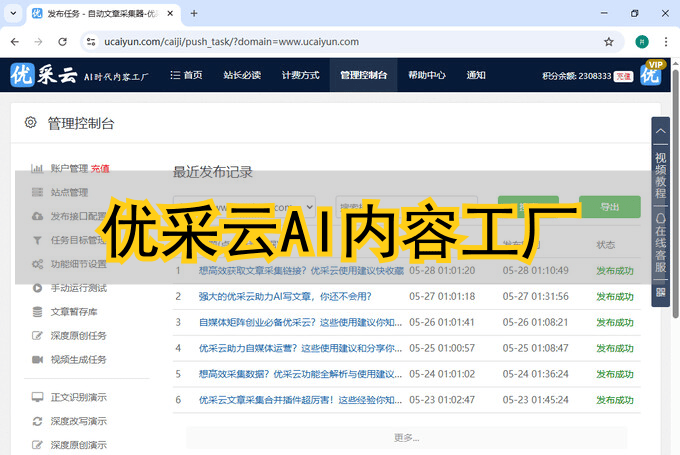Collapse the right floating panel with chevron
The height and width of the screenshot is (455, 680).
point(660,131)
